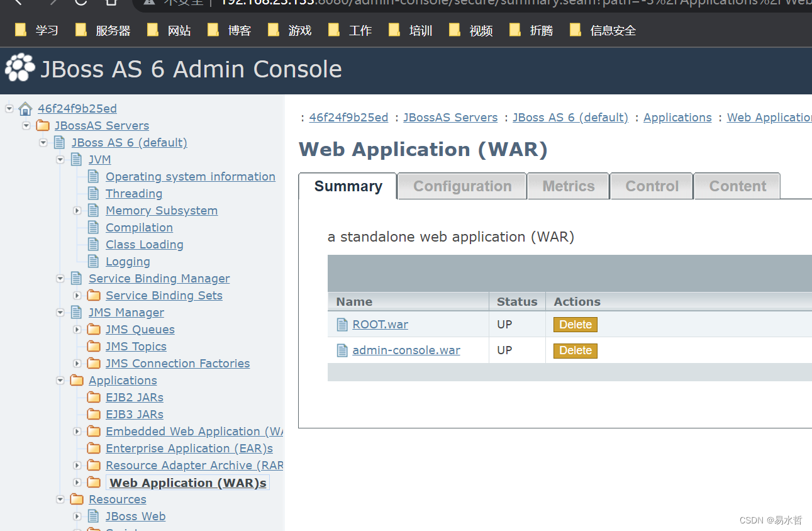Click folder icon beside JMS Queues
Viewport: 812px width, 531px height.
click(x=94, y=330)
